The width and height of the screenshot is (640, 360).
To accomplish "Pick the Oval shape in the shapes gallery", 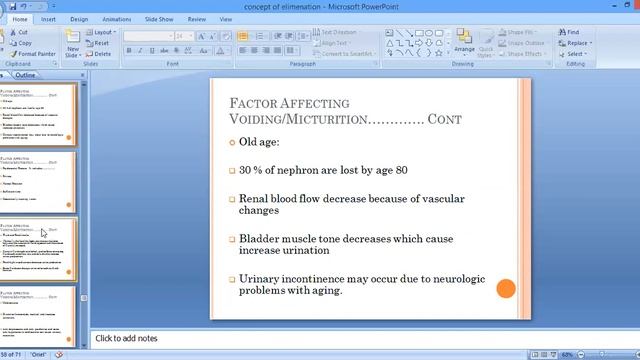I will pyautogui.click(x=429, y=33).
